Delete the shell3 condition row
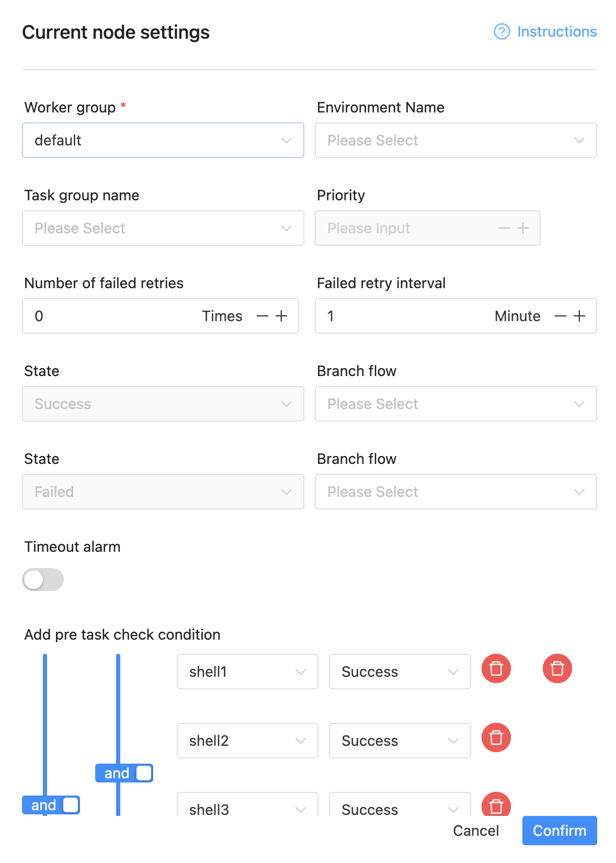The width and height of the screenshot is (616, 863). tap(496, 807)
